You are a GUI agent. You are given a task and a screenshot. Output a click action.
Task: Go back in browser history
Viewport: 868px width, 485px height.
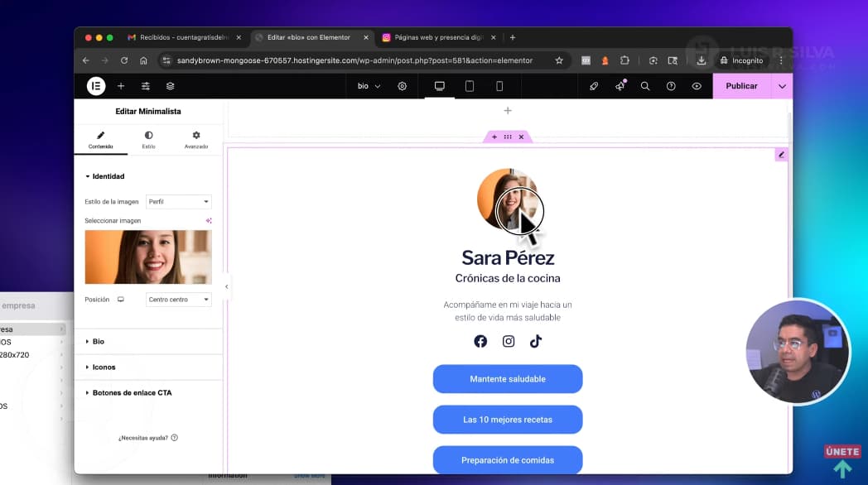point(86,61)
